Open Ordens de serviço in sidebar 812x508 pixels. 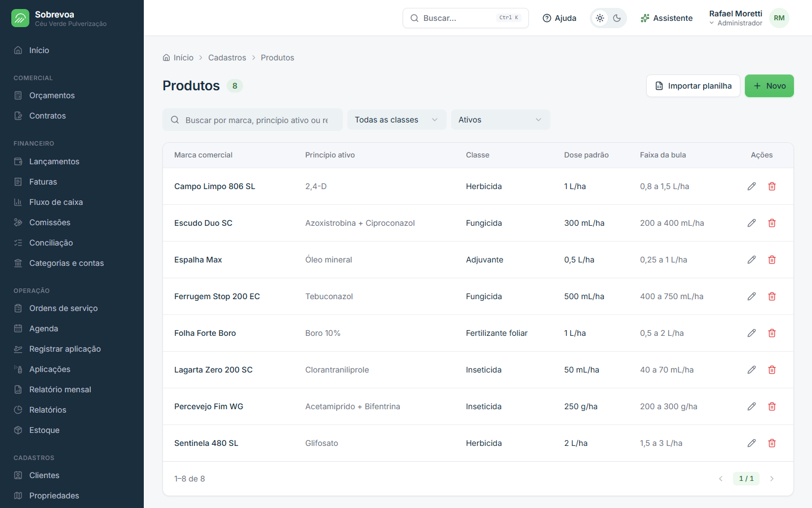[72, 308]
